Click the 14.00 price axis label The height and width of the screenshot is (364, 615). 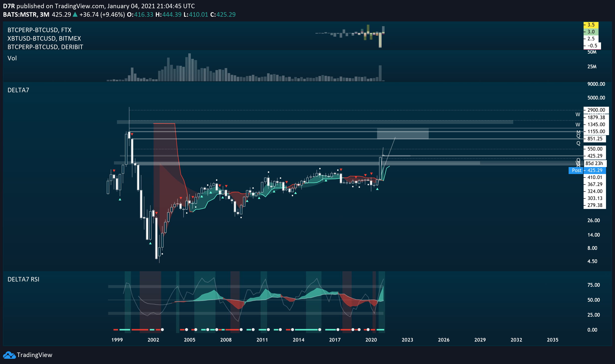point(594,235)
